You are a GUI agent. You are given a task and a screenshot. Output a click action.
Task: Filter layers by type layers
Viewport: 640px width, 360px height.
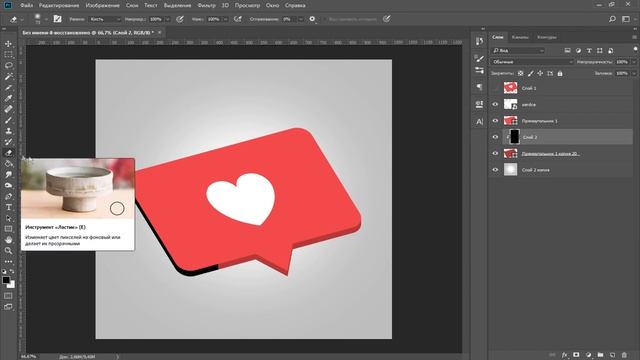(x=589, y=51)
